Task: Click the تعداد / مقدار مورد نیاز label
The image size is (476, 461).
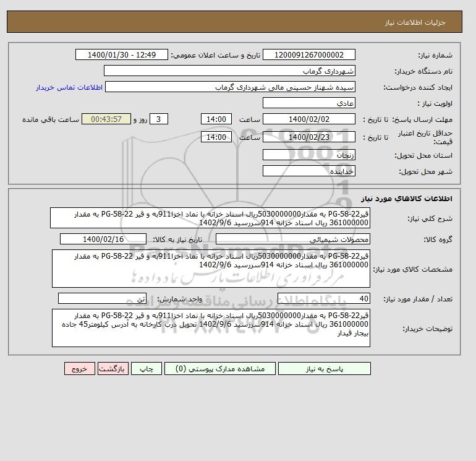Action: 418,299
